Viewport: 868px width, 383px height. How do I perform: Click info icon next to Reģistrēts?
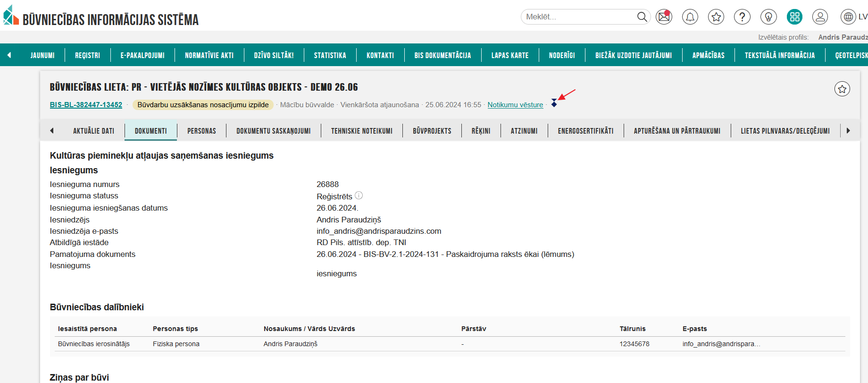[359, 196]
